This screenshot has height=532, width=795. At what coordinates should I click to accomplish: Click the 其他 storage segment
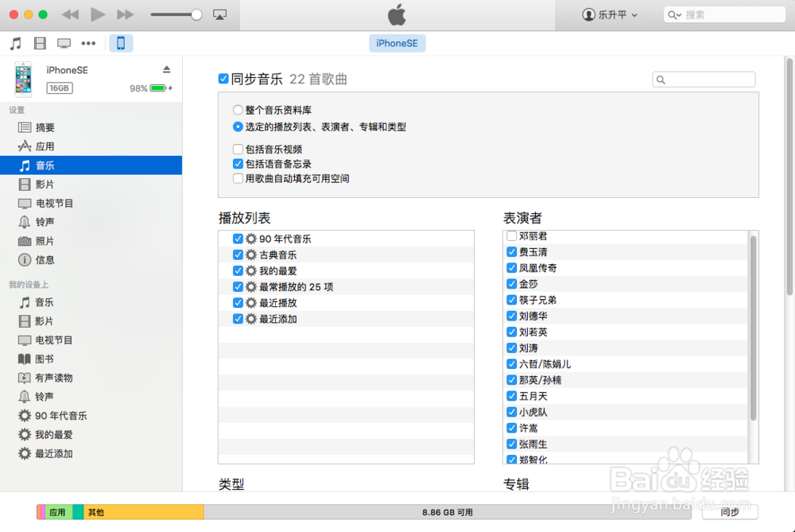143,512
